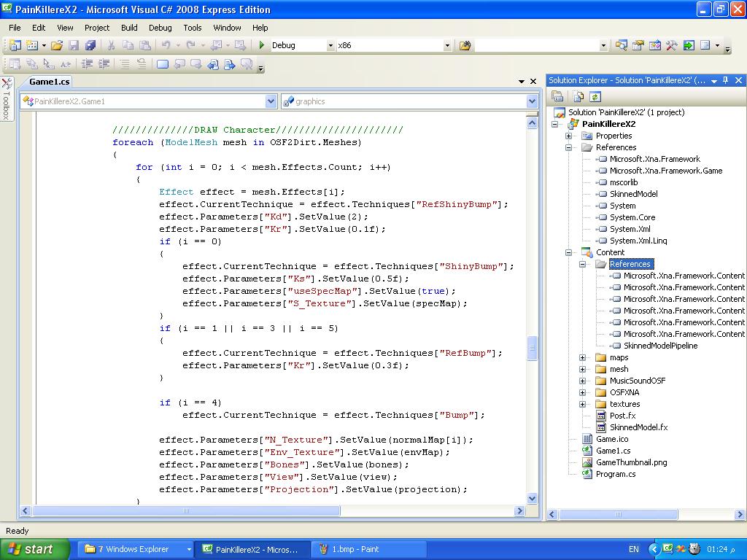This screenshot has width=747, height=560.
Task: Save the file with the floppy icon
Action: click(x=74, y=45)
